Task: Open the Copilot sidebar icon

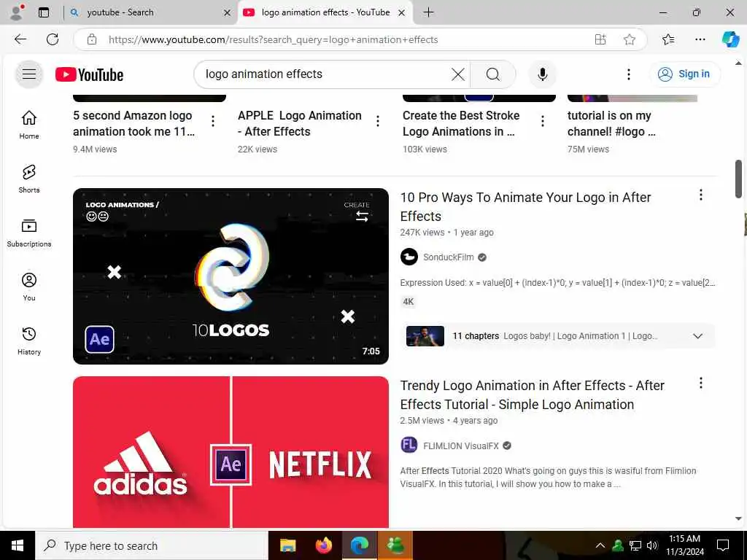Action: click(x=730, y=39)
